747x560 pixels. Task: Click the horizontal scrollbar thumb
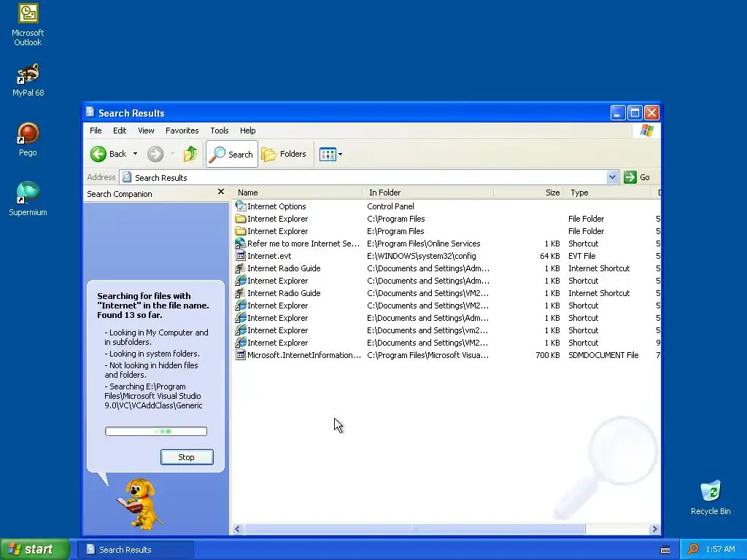click(x=414, y=529)
